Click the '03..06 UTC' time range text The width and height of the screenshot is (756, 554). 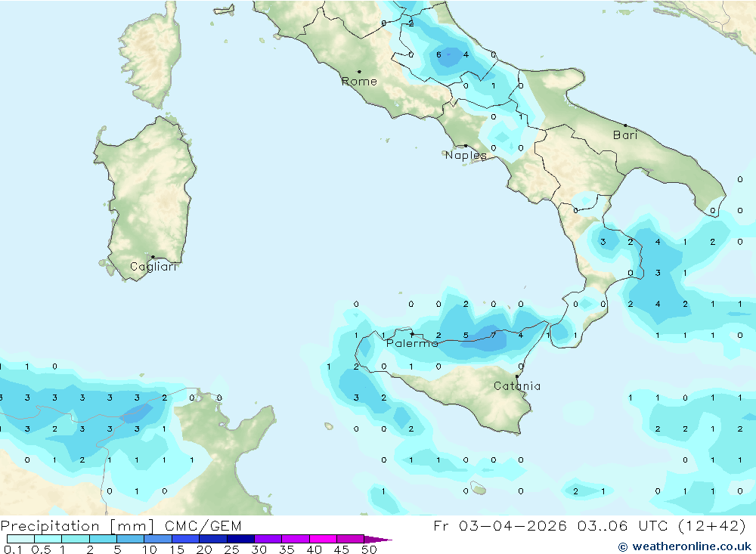622,525
